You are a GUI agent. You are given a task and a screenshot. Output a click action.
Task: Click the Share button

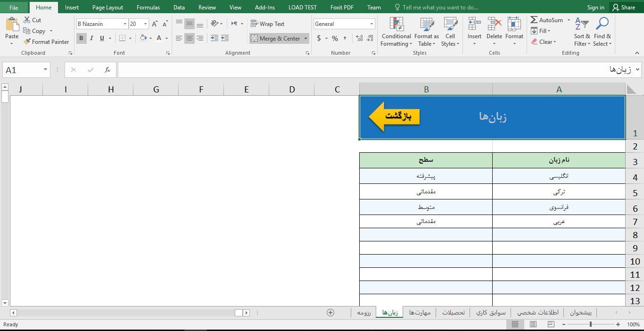click(624, 7)
